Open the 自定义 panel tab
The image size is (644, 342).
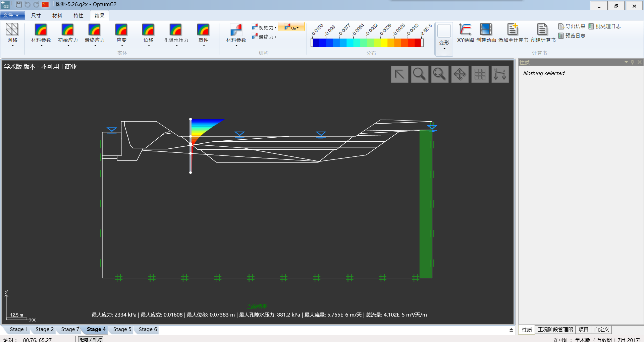601,330
